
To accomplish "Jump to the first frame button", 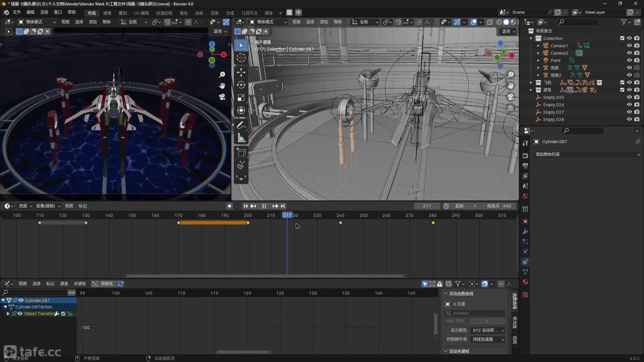I will [246, 206].
